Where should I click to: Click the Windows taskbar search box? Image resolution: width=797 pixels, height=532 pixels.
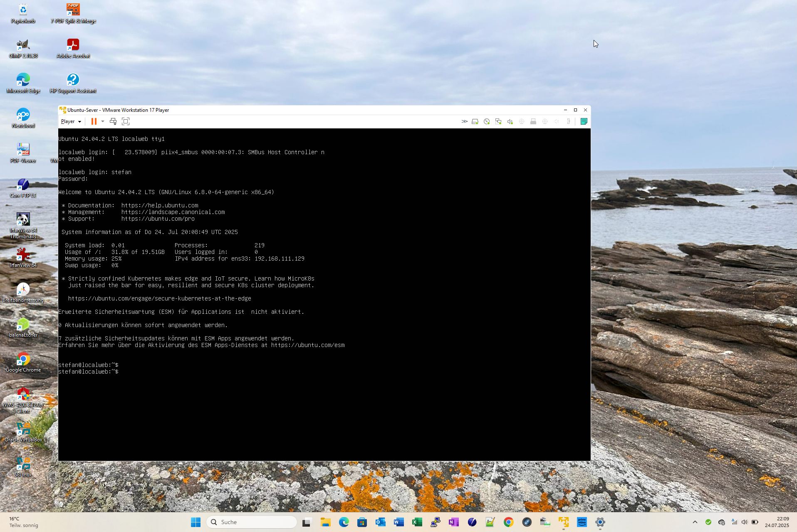252,522
